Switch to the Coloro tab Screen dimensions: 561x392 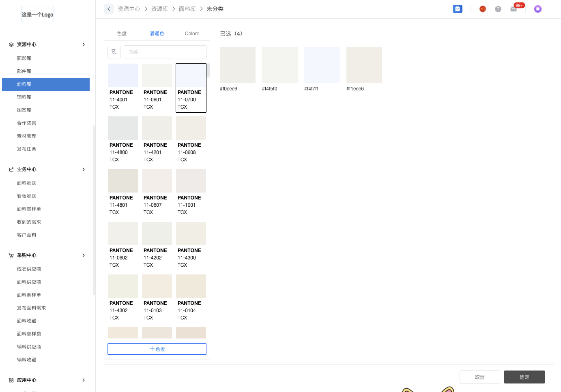click(192, 34)
